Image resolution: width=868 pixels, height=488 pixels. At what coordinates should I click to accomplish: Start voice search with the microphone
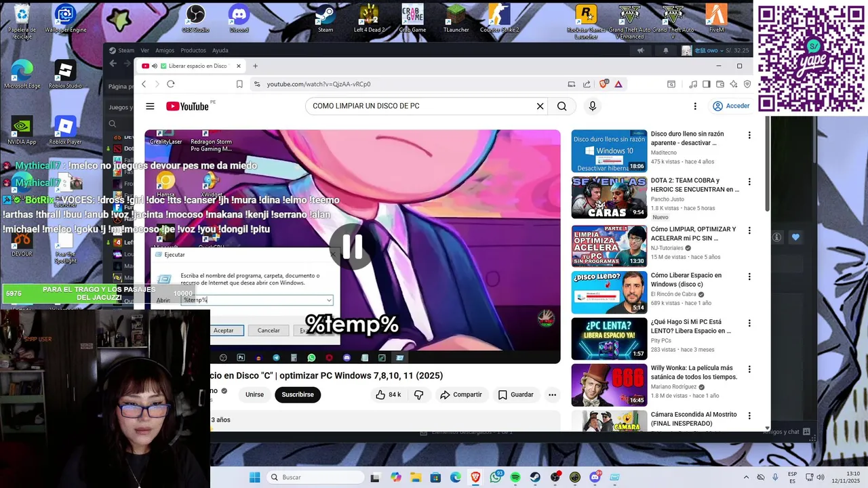point(593,106)
